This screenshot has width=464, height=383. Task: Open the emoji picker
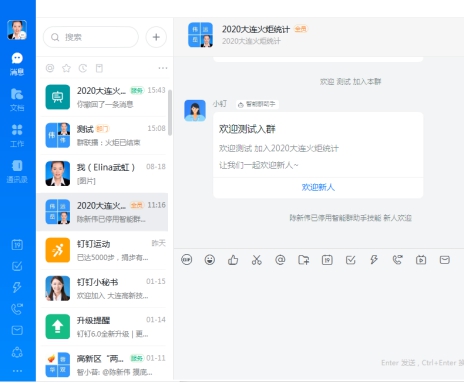tap(210, 260)
